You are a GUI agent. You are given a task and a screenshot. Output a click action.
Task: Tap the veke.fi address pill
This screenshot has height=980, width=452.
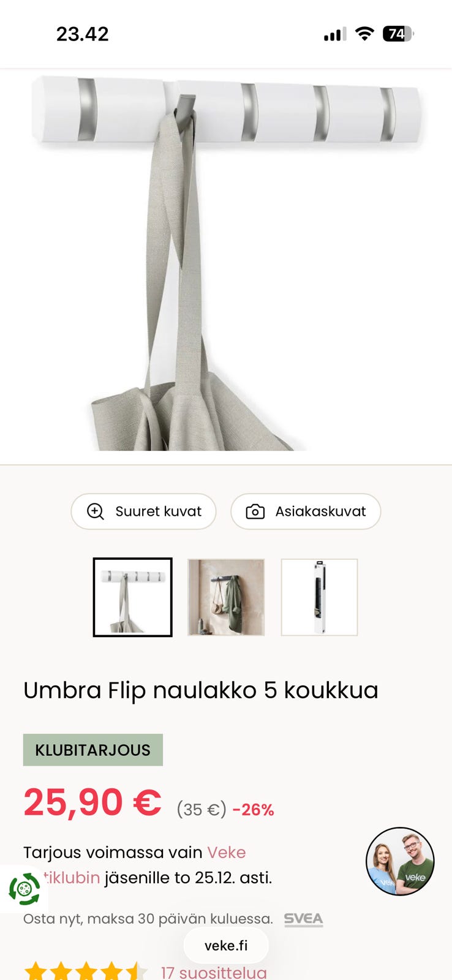click(x=226, y=945)
